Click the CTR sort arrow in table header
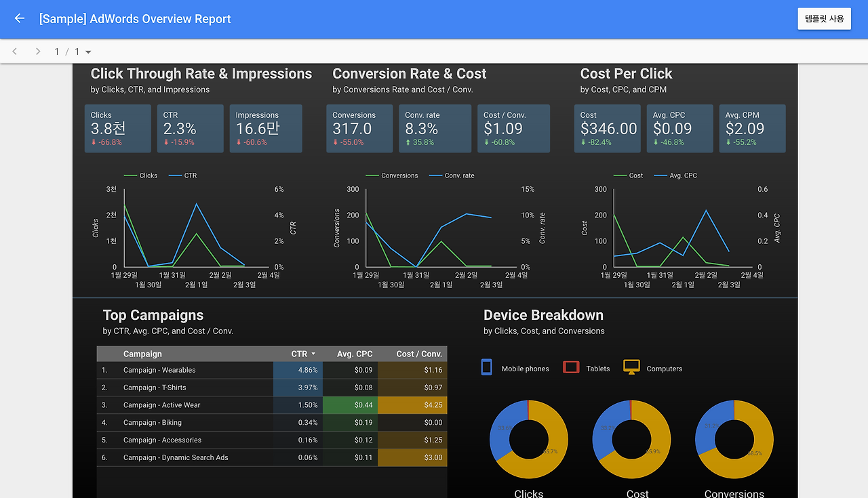Image resolution: width=868 pixels, height=498 pixels. click(313, 354)
